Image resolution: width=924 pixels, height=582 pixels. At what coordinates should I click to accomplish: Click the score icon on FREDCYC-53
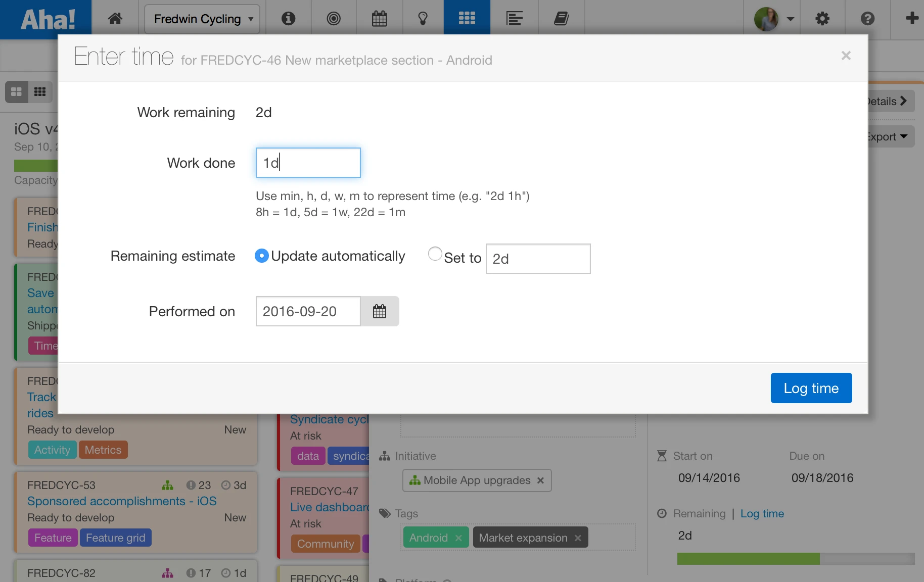[x=191, y=486]
